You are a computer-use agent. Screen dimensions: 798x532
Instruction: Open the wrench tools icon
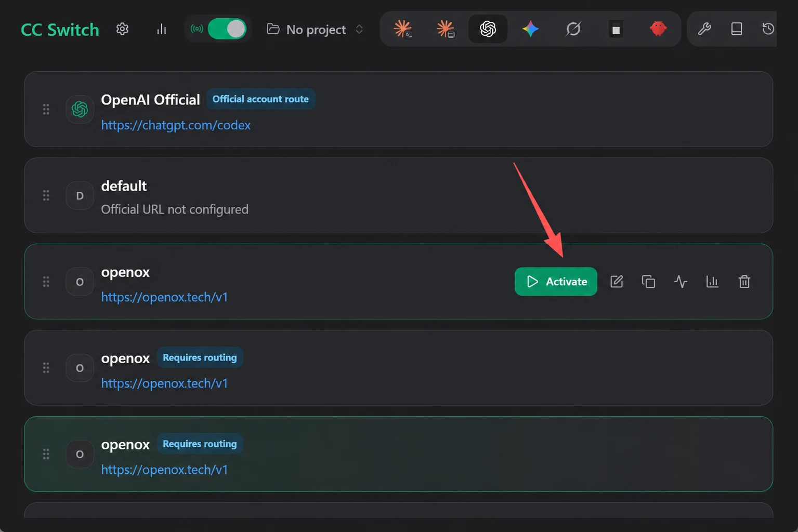[704, 29]
